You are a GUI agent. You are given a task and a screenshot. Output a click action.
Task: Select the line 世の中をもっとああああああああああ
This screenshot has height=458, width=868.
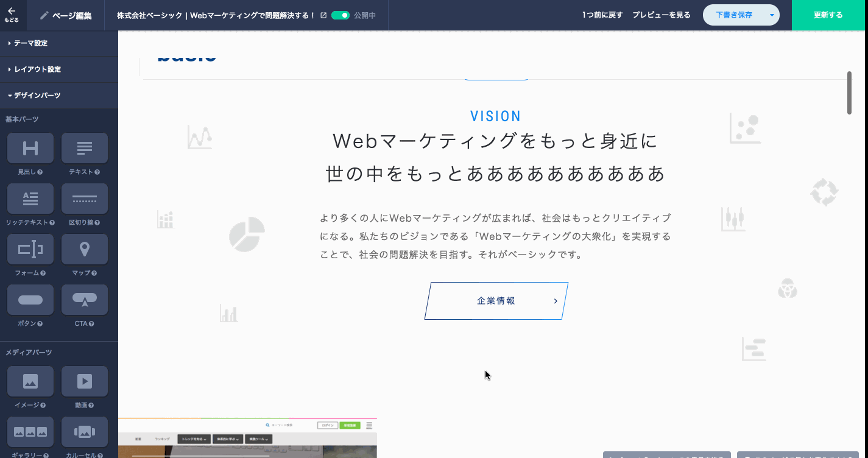pyautogui.click(x=496, y=174)
